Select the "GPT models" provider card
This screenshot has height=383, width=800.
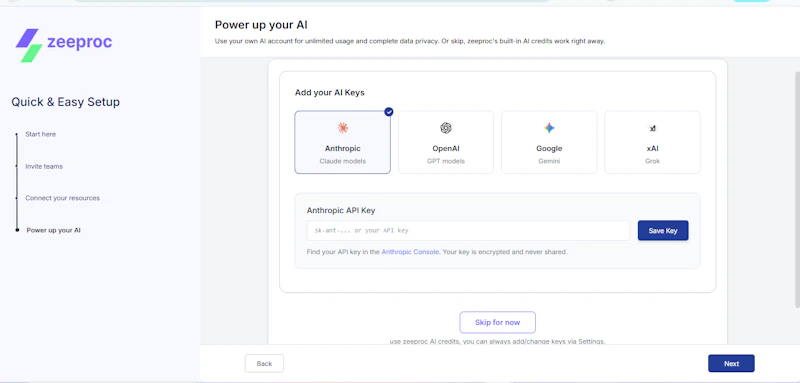(446, 142)
